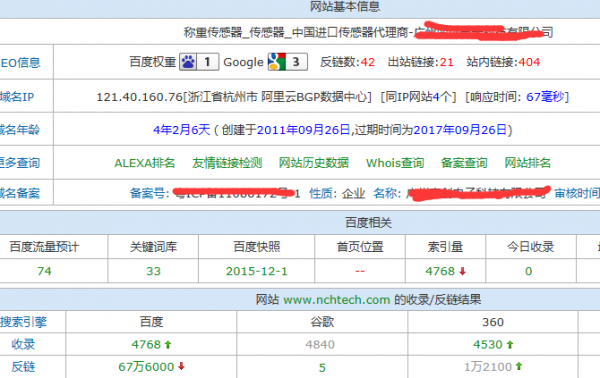Click Google backlinks value 5
The image size is (600, 378).
(x=322, y=368)
